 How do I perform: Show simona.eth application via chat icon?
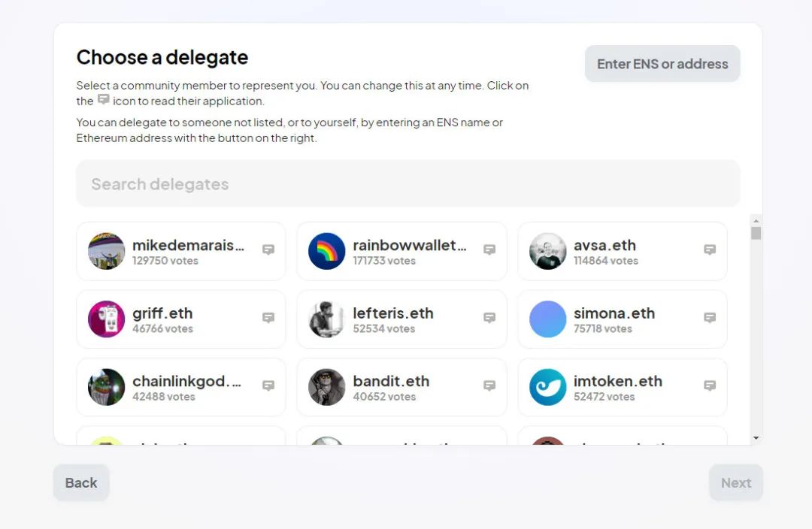click(x=710, y=318)
